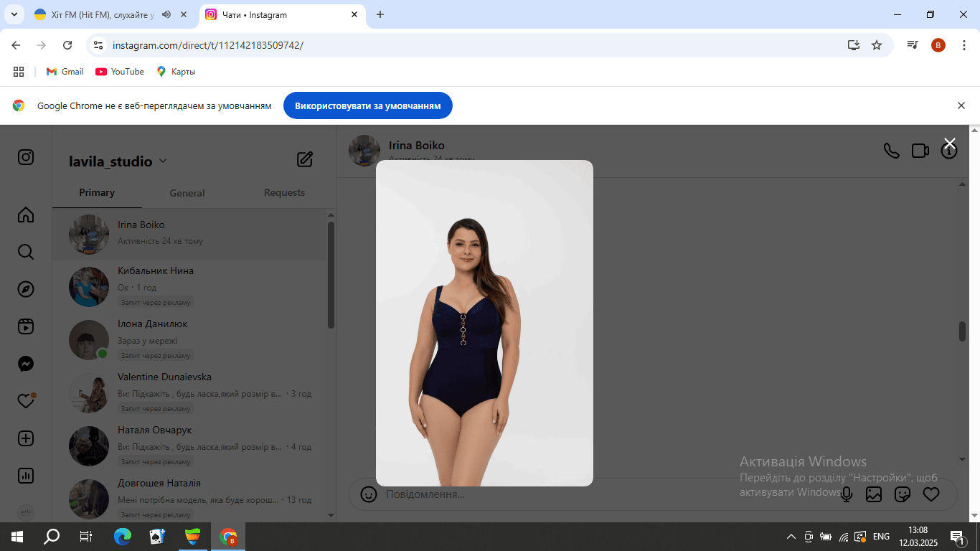
Task: Open the chat with Ілона Данилюк
Action: coord(190,339)
